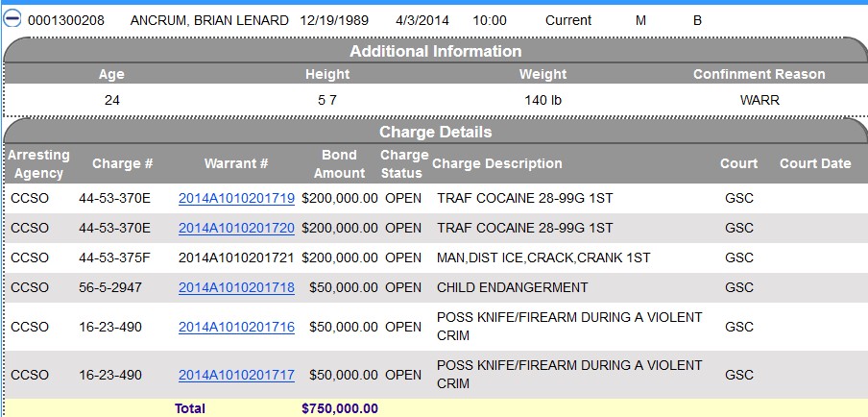Open warrant link 2014A1010201716

(236, 327)
